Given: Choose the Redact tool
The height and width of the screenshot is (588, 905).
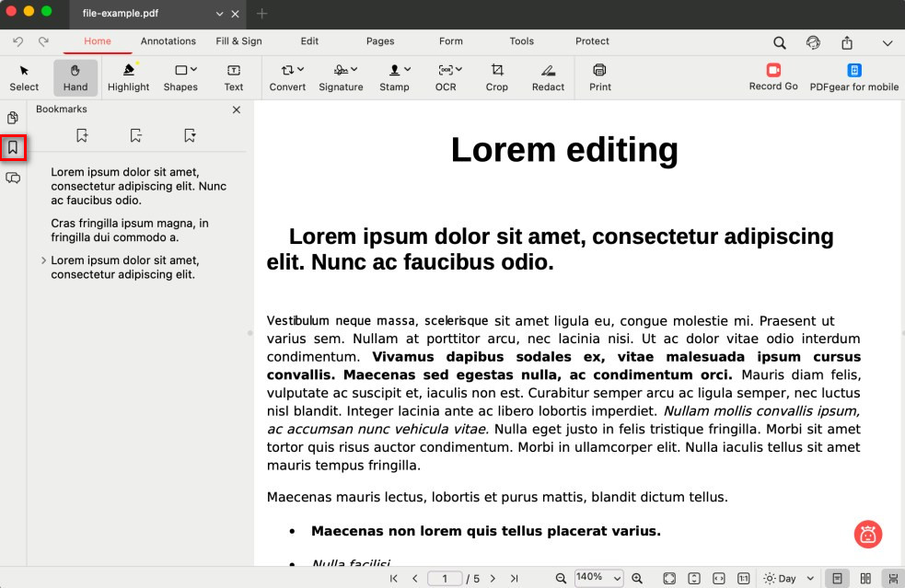Looking at the screenshot, I should [x=548, y=76].
